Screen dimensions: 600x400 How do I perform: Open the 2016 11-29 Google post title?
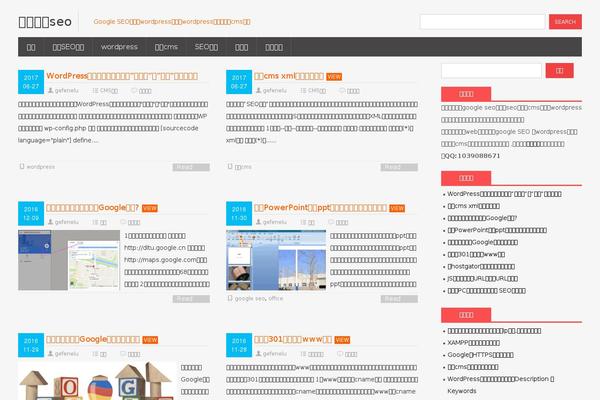[93, 339]
